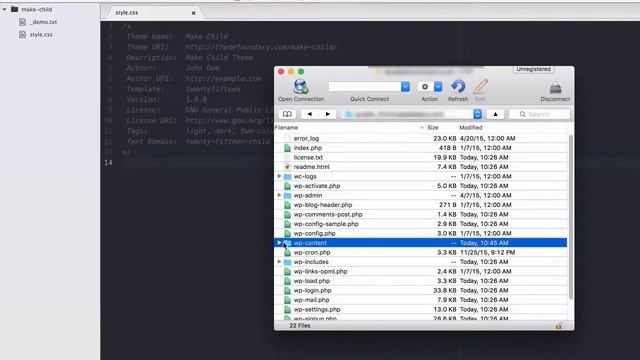
Task: Click the readme.html file icon
Action: [287, 167]
